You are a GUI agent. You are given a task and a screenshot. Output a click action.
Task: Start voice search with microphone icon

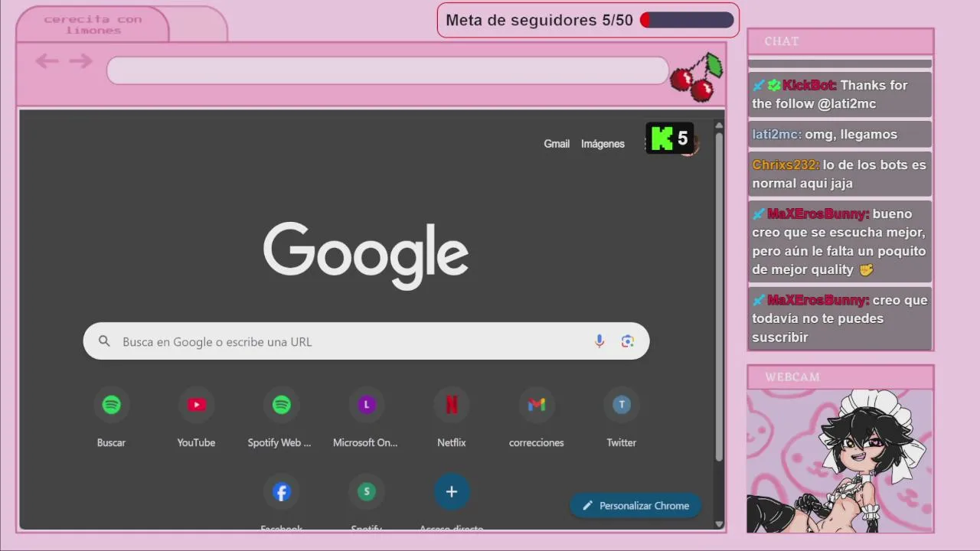pyautogui.click(x=599, y=341)
